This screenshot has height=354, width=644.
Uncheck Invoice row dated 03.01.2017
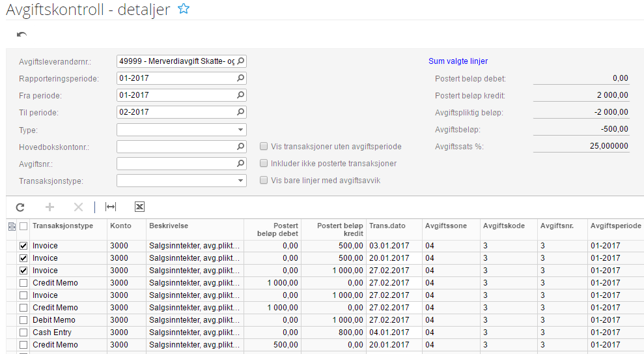pos(23,246)
